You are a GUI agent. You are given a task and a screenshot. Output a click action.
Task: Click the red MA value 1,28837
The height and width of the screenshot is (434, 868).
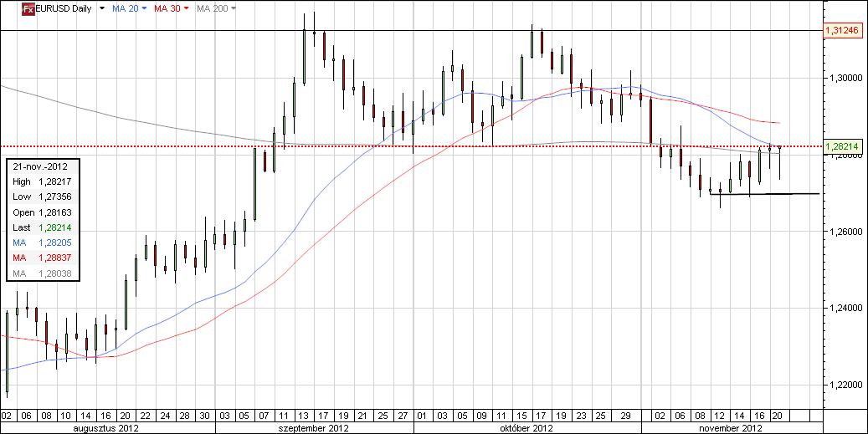54,258
